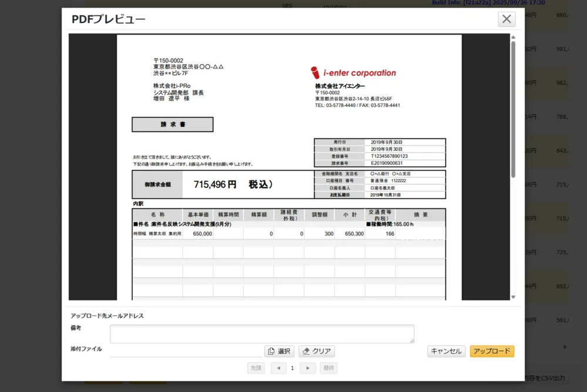
Task: Close the PDFプレビュー dialog with the X icon
Action: [506, 19]
